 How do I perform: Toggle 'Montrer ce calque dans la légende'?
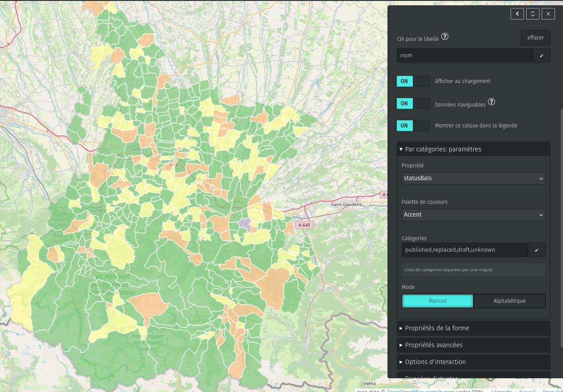coord(413,126)
